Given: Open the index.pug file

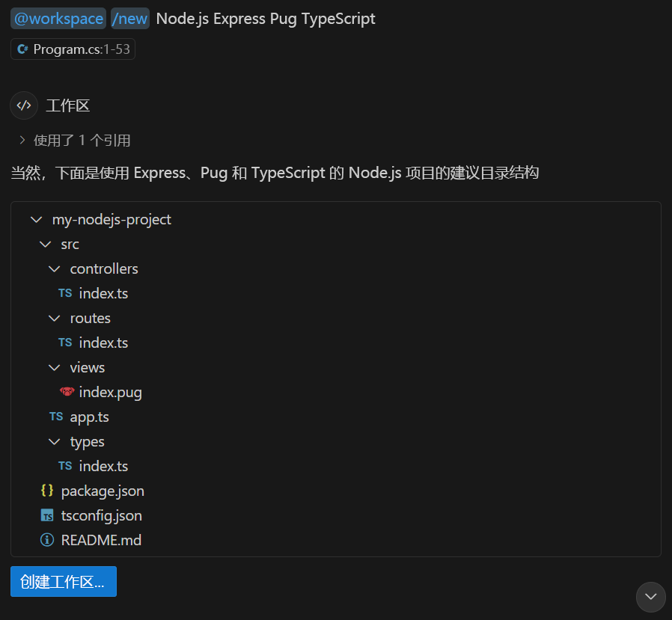Looking at the screenshot, I should coord(110,393).
